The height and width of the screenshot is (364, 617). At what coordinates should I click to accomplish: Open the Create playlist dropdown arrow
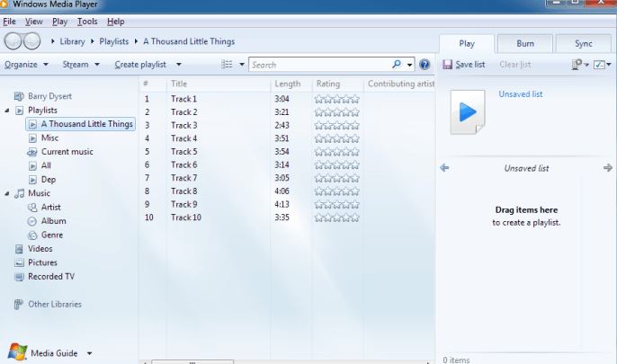click(179, 65)
